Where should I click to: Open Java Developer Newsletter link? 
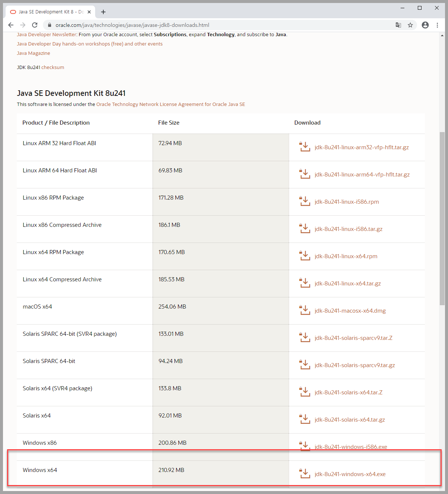[x=47, y=34]
